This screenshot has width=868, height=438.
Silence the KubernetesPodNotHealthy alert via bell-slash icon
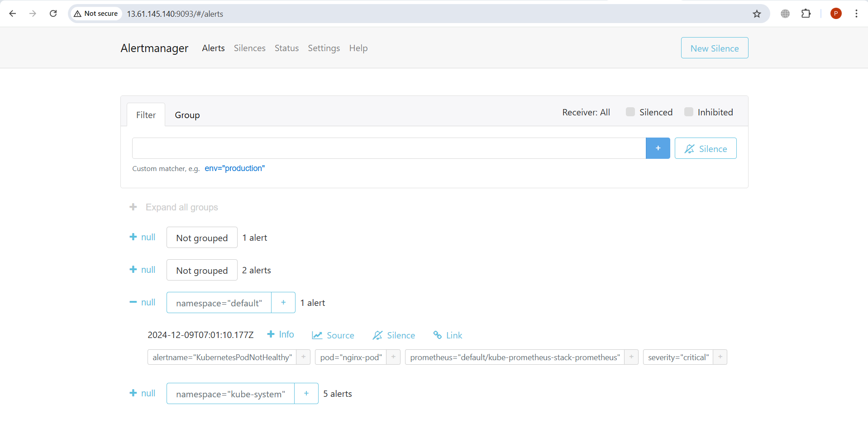[393, 335]
